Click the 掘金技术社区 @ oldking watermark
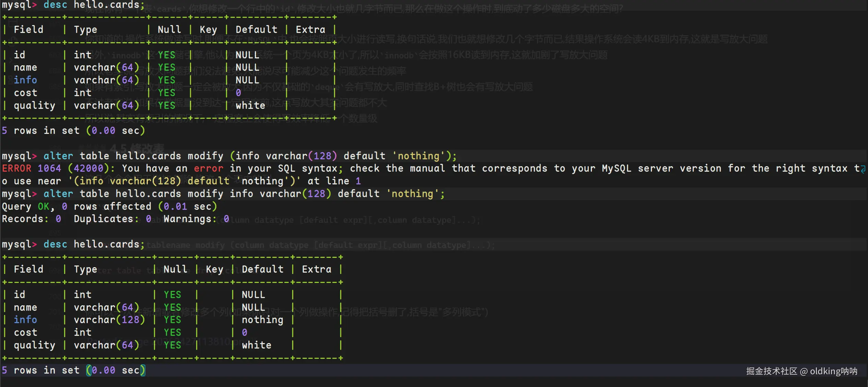This screenshot has width=868, height=387. pyautogui.click(x=801, y=371)
